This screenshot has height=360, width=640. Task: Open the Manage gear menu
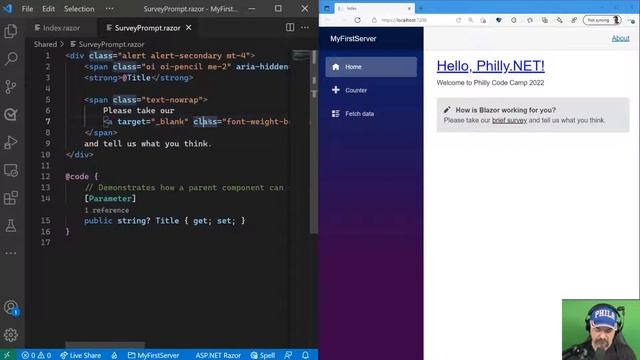click(x=11, y=335)
